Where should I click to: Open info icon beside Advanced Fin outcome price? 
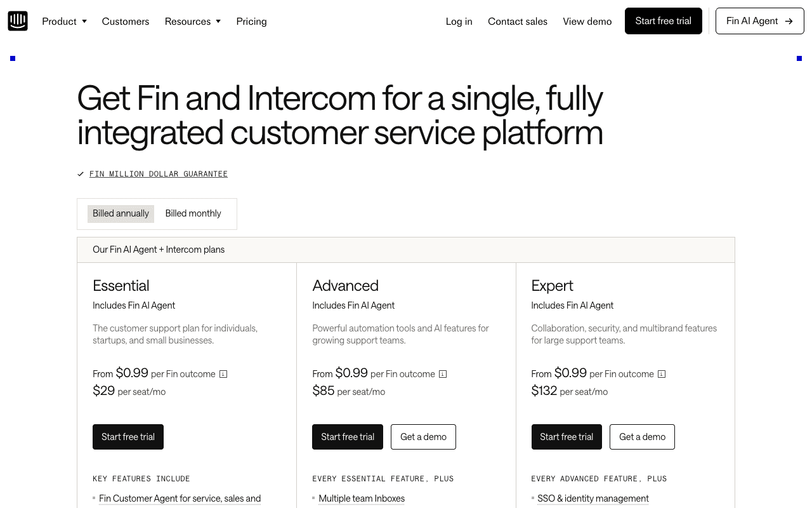[x=443, y=374]
